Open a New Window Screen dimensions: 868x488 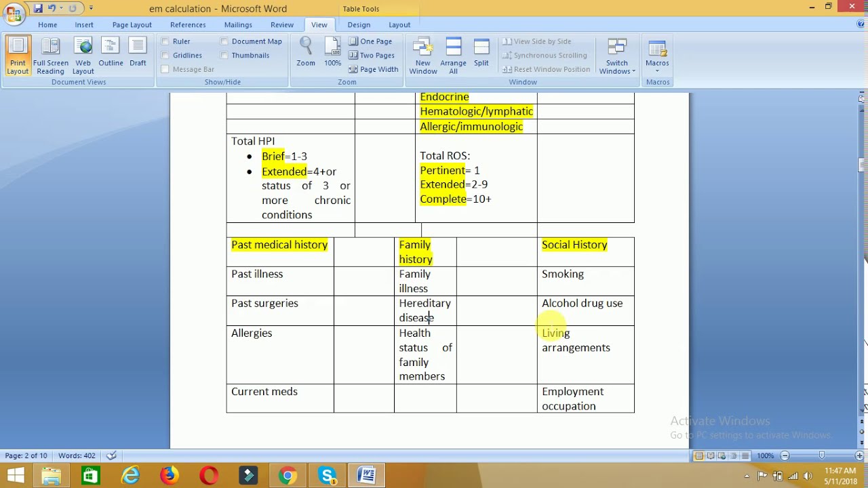tap(423, 56)
